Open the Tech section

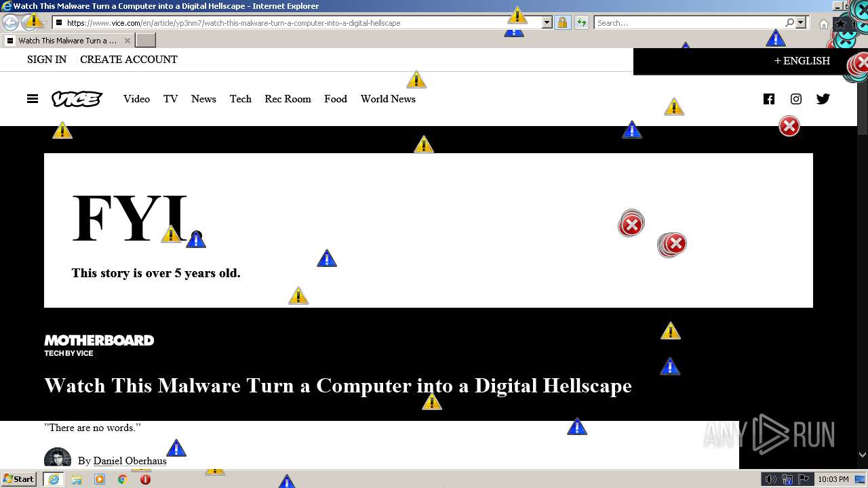241,99
